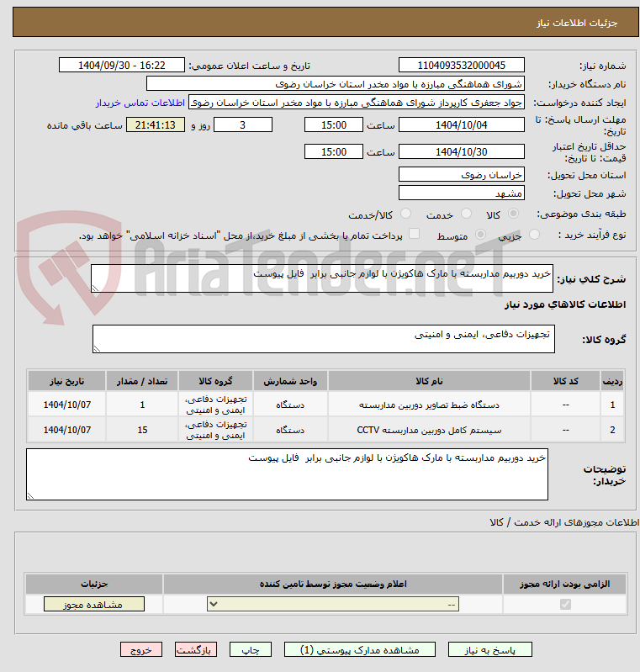Click the چاپ print button

[x=251, y=650]
